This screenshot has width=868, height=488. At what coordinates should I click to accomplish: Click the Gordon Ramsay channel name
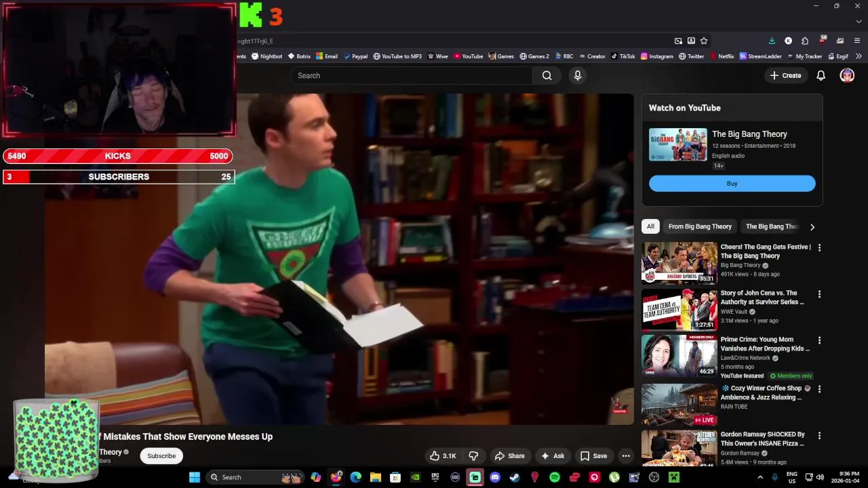[740, 453]
